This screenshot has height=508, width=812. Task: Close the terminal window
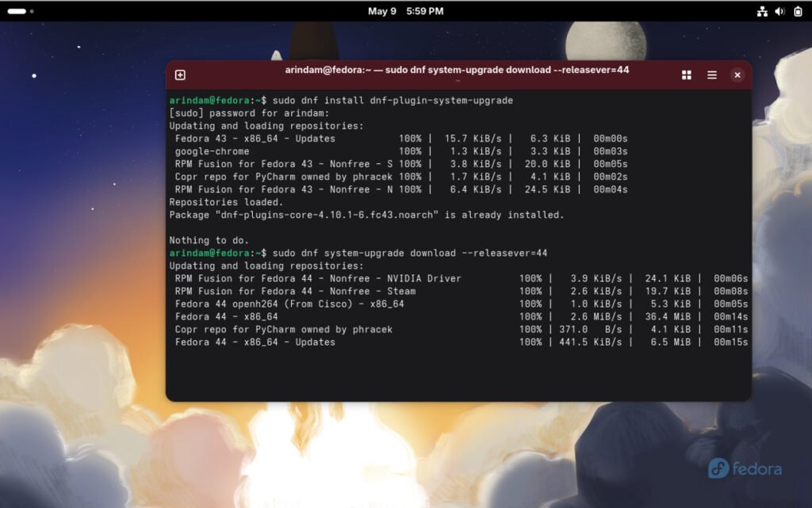click(x=737, y=75)
